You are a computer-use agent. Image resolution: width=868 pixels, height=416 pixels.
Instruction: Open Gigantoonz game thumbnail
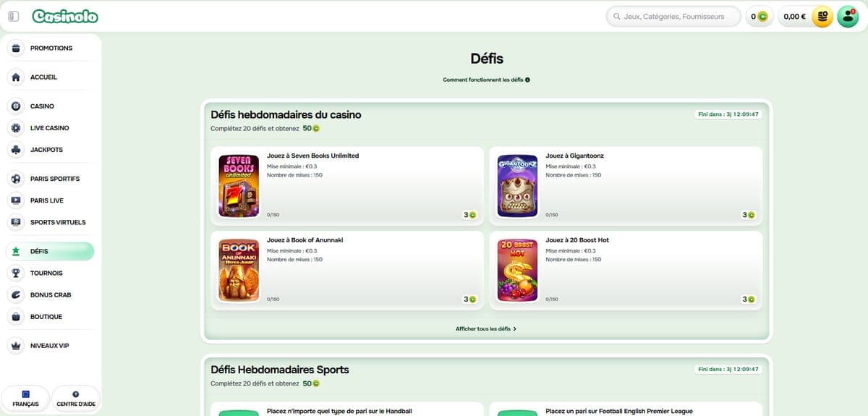tap(517, 186)
